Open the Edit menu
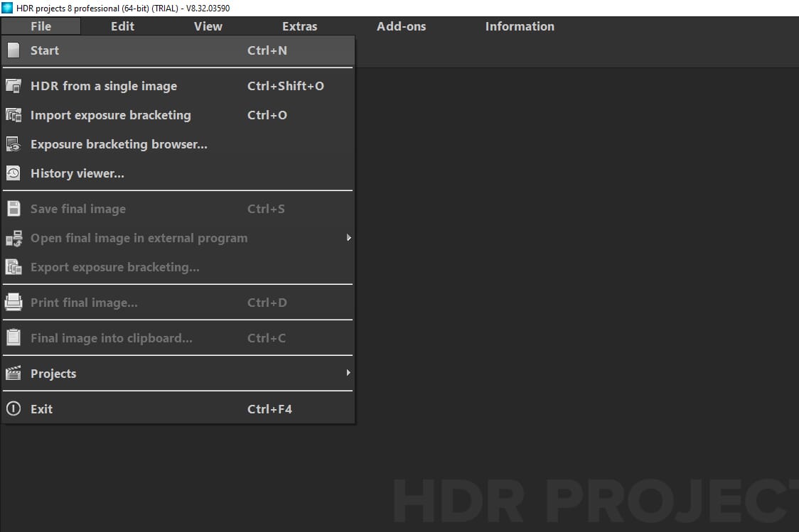 (123, 26)
